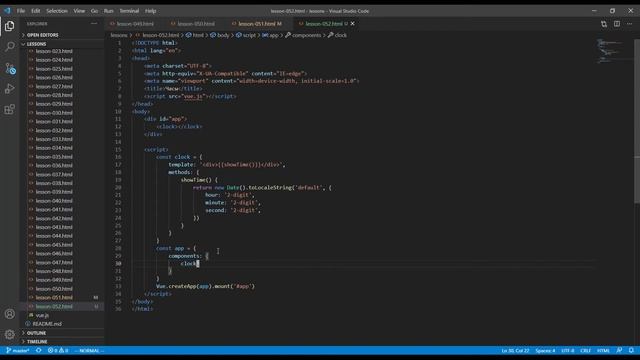This screenshot has width=640, height=360.
Task: Open the Manage gear icon
Action: (9, 334)
